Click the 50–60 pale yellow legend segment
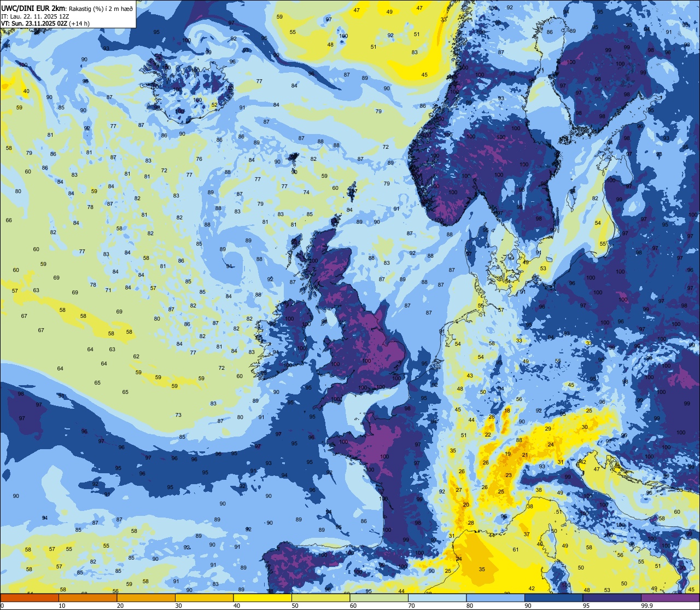 pyautogui.click(x=320, y=597)
